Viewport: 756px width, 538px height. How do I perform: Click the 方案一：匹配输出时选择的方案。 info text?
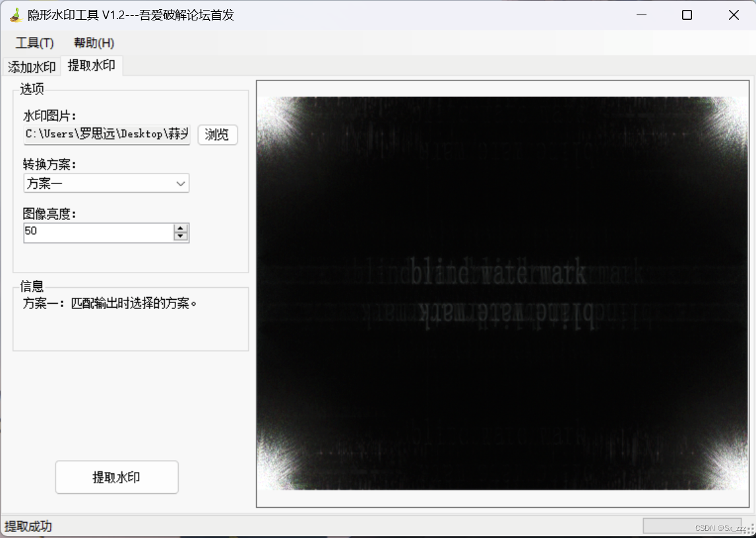point(110,304)
